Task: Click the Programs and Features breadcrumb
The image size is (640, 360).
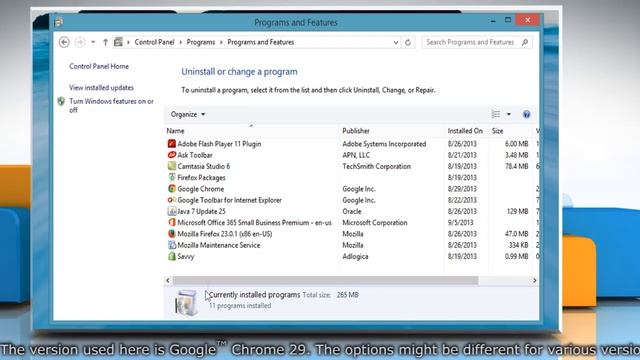Action: (260, 42)
